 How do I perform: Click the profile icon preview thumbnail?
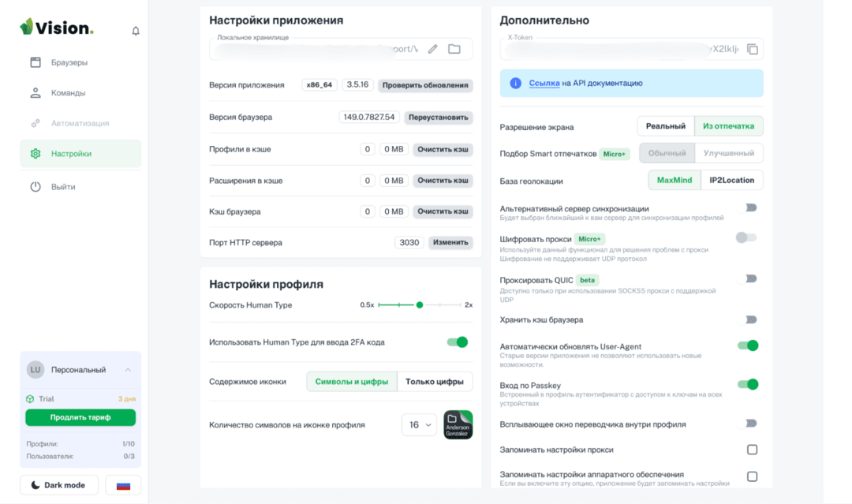click(x=458, y=424)
